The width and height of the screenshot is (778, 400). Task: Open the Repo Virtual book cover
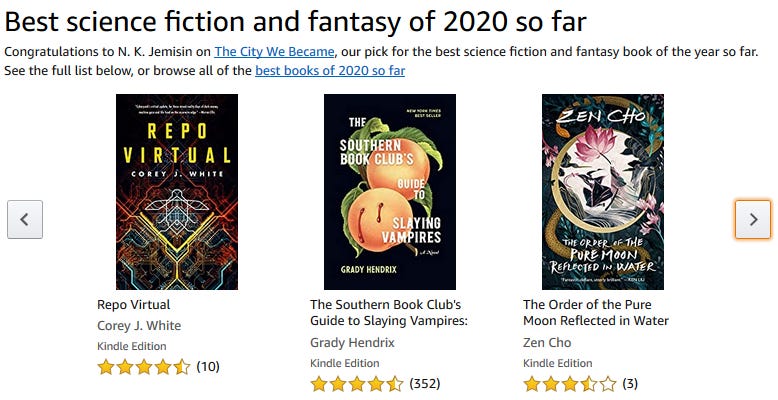tap(177, 191)
